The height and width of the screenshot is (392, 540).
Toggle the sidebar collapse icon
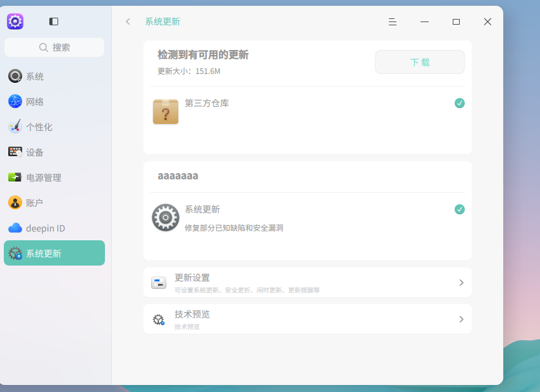(54, 21)
